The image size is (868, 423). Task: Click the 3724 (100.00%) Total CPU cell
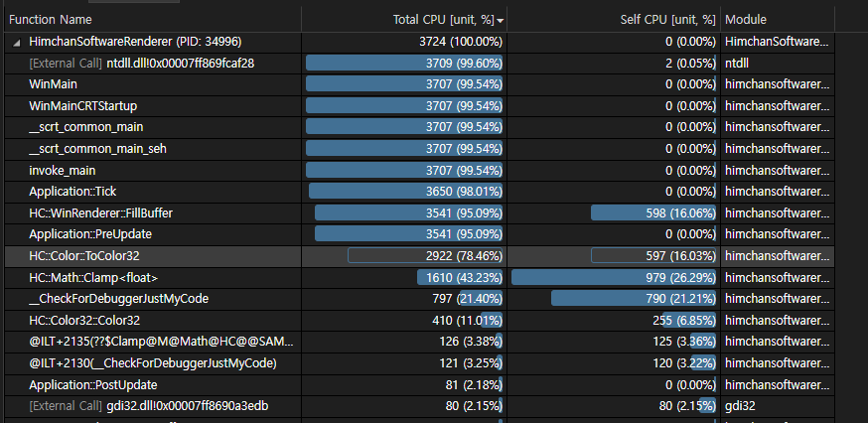click(x=404, y=42)
